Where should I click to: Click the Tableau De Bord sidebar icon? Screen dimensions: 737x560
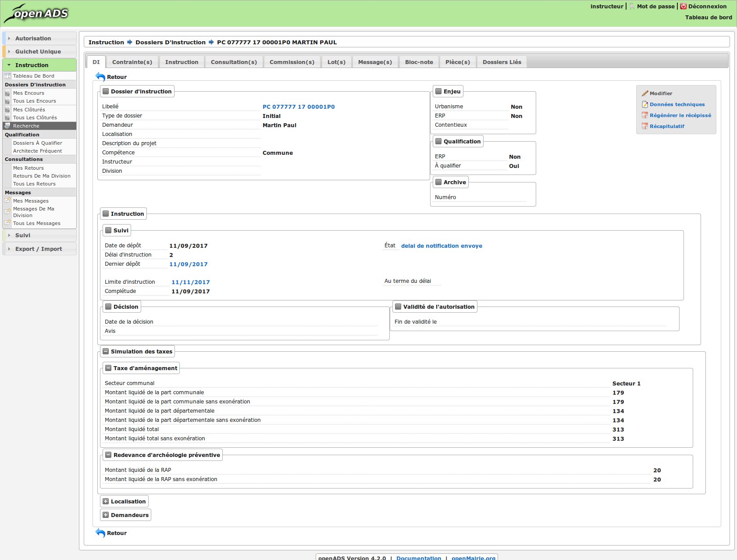coord(7,76)
